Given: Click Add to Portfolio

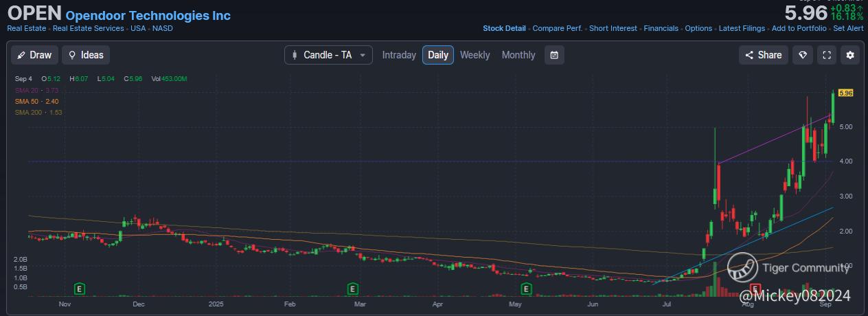Looking at the screenshot, I should 799,28.
